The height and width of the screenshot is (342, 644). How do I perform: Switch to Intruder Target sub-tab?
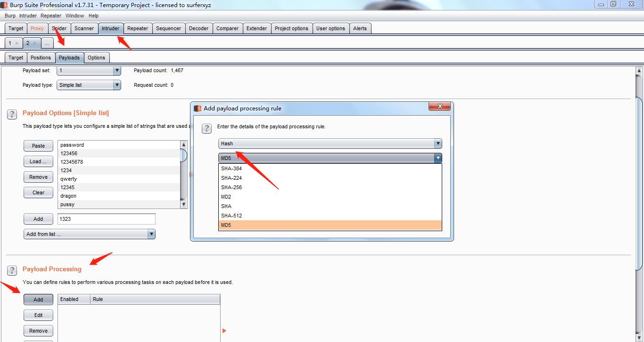pyautogui.click(x=16, y=58)
